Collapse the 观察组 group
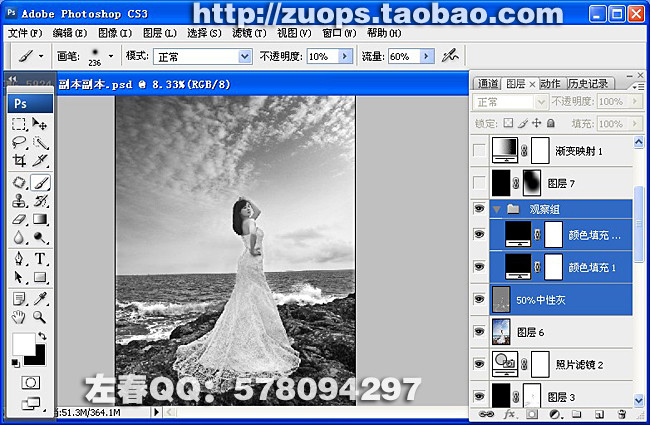 496,209
